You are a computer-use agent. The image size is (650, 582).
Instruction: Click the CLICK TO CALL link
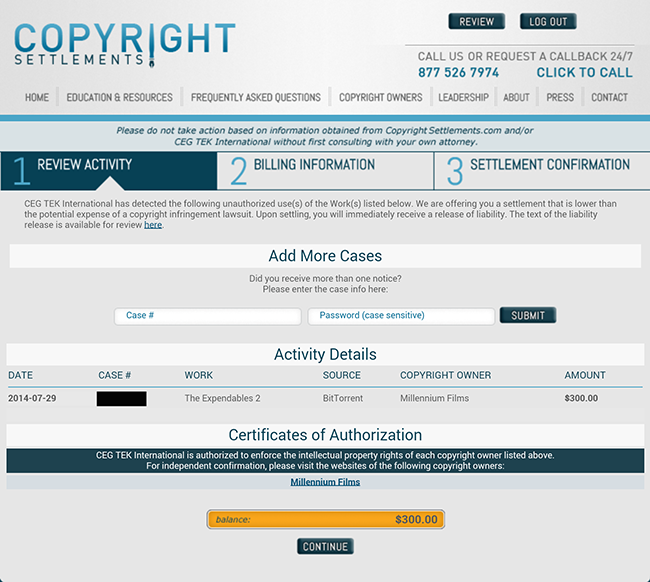[585, 73]
